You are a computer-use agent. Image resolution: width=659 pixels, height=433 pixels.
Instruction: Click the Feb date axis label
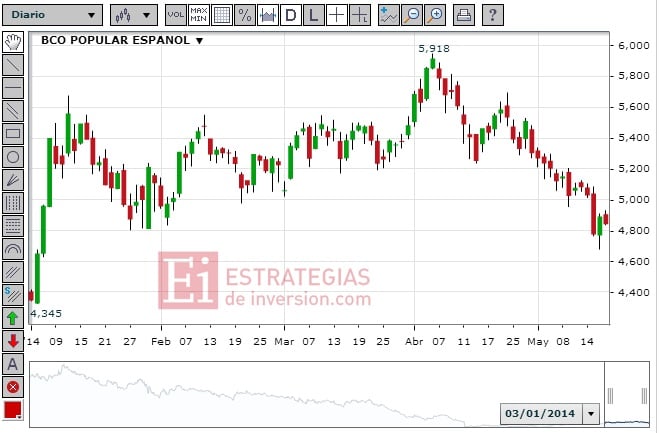[161, 341]
